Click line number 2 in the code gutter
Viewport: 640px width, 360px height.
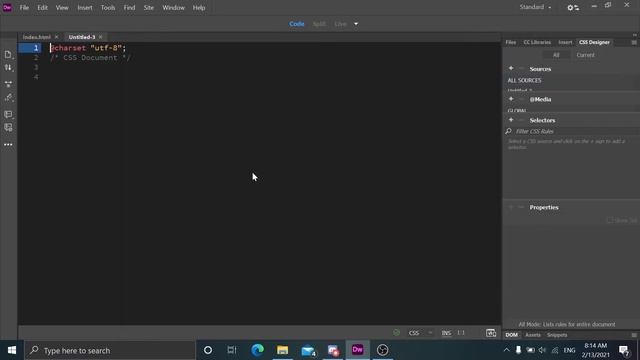[x=36, y=58]
